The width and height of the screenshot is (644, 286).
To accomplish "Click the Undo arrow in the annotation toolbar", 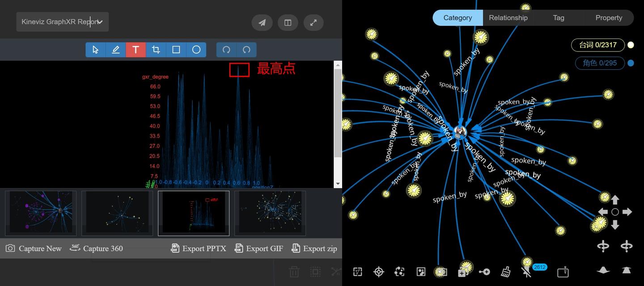I will pos(226,50).
